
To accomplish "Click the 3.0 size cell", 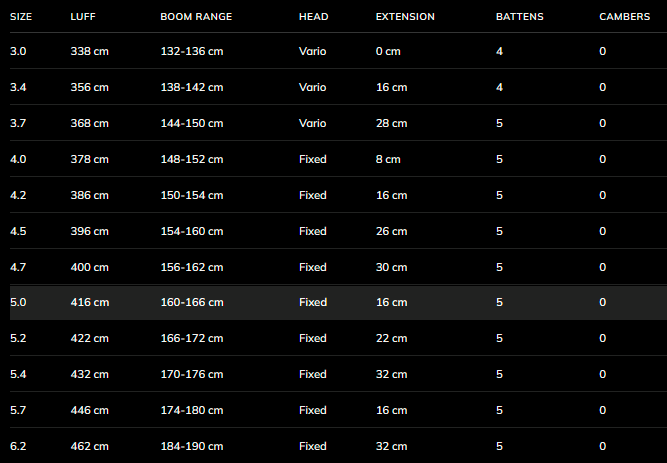I will [x=19, y=51].
